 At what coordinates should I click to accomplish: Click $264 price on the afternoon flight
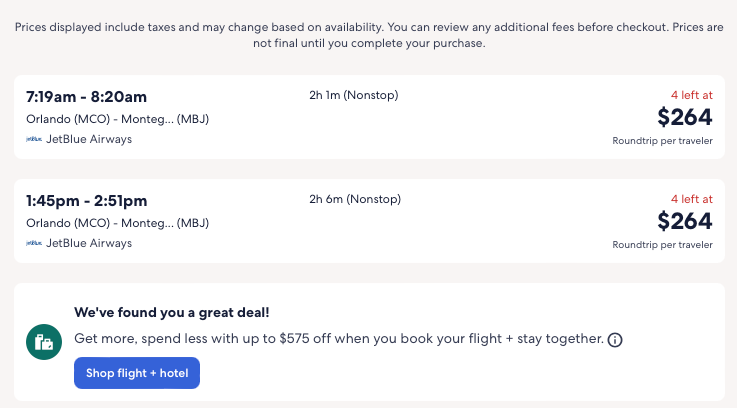[684, 221]
